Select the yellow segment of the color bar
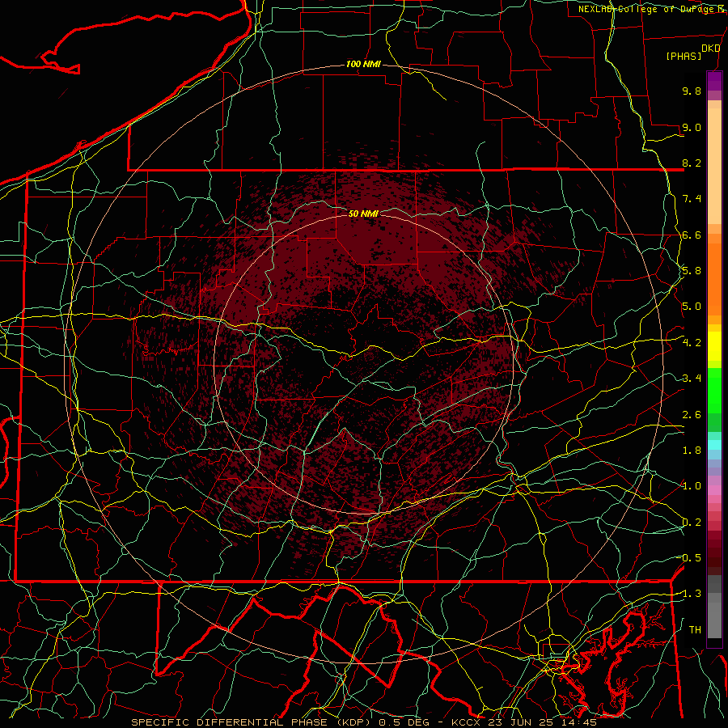 [x=714, y=346]
